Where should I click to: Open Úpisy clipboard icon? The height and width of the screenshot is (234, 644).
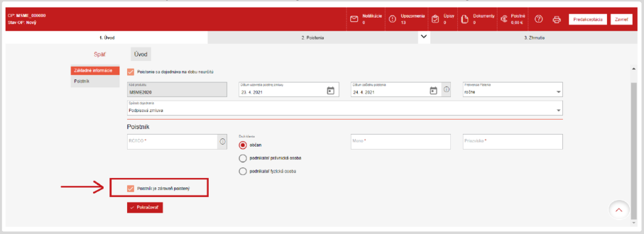click(435, 19)
